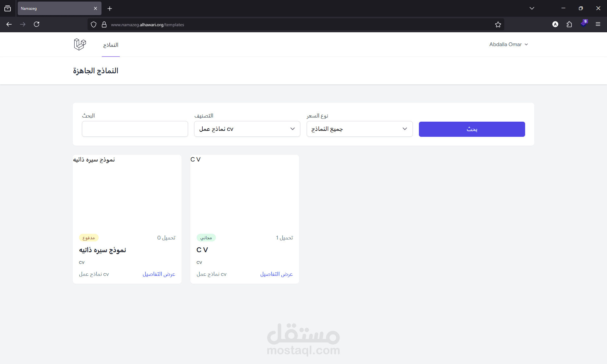This screenshot has height=364, width=607.
Task: Click the بحث search button
Action: pyautogui.click(x=472, y=129)
